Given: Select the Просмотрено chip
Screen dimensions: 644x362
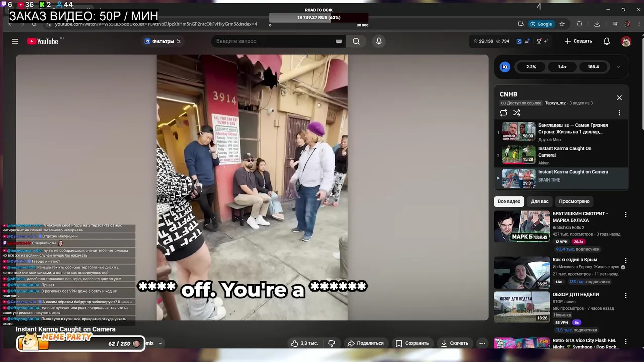Looking at the screenshot, I should (574, 201).
